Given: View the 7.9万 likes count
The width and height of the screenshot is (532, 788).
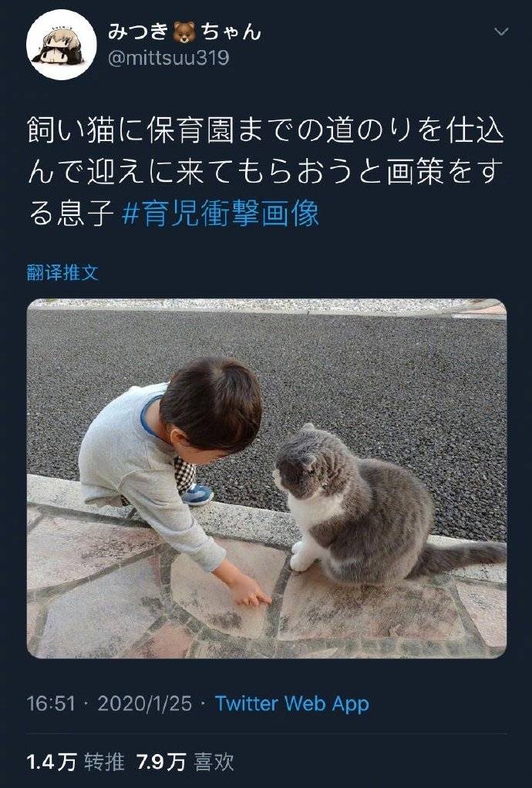Looking at the screenshot, I should pos(160,763).
